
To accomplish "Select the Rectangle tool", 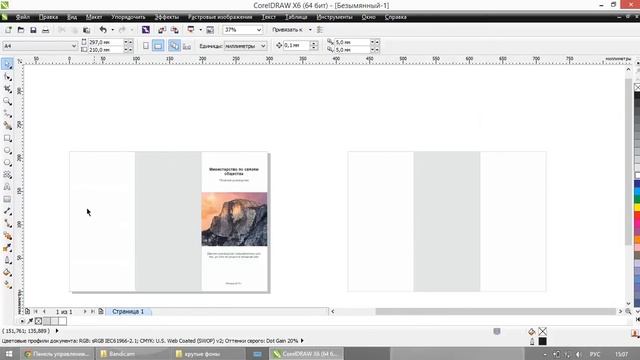I will (7, 138).
